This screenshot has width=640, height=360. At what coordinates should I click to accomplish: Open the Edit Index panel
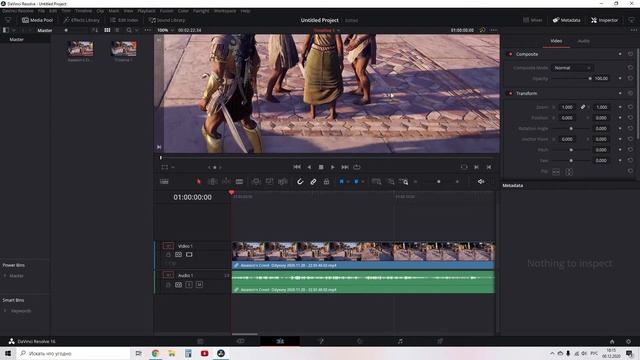click(x=124, y=20)
